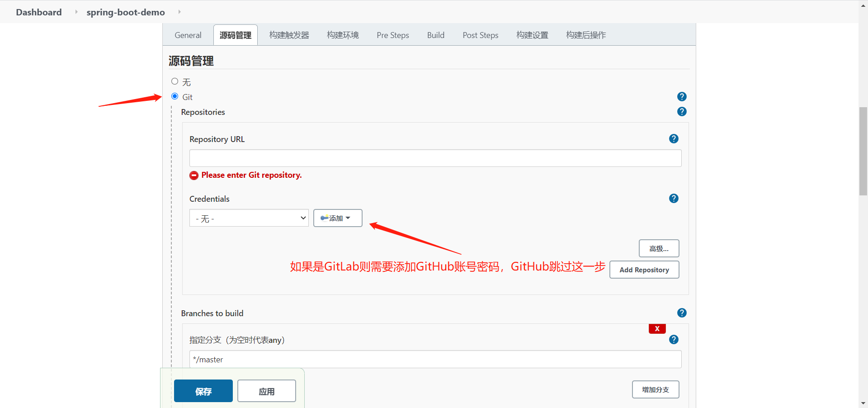Image resolution: width=868 pixels, height=408 pixels.
Task: Open the Credentials dropdown showing - 无 -
Action: click(x=249, y=218)
